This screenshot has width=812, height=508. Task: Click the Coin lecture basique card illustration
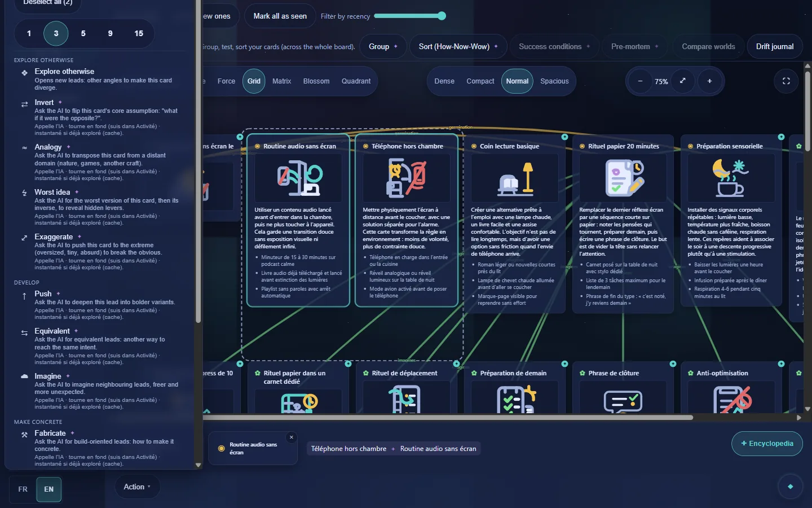pyautogui.click(x=515, y=178)
